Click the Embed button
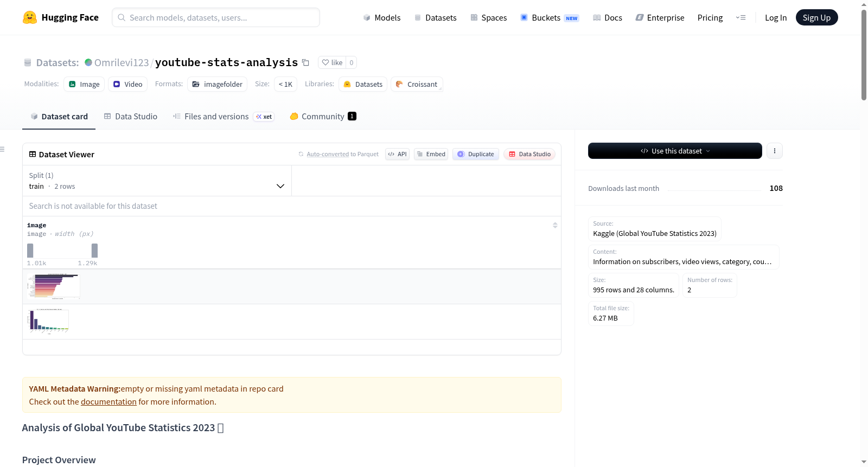The height and width of the screenshot is (467, 868). [x=431, y=154]
